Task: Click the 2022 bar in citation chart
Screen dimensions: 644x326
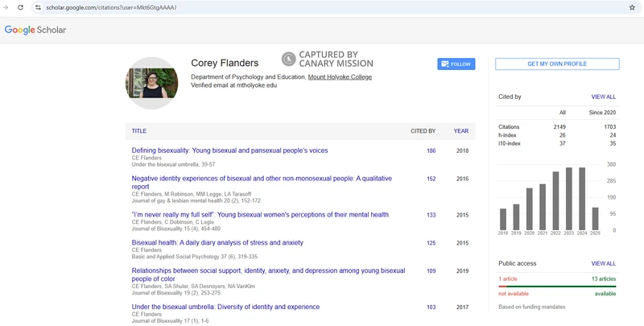Action: (555, 200)
